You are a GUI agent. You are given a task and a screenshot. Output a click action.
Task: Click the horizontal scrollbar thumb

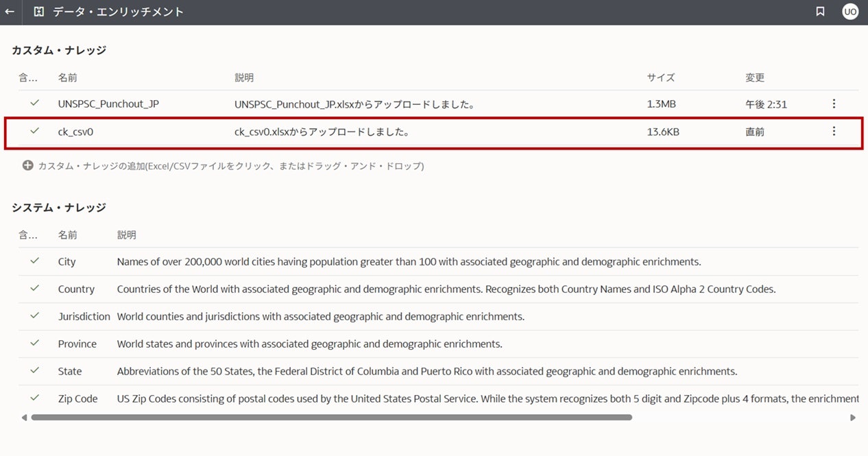tap(332, 417)
